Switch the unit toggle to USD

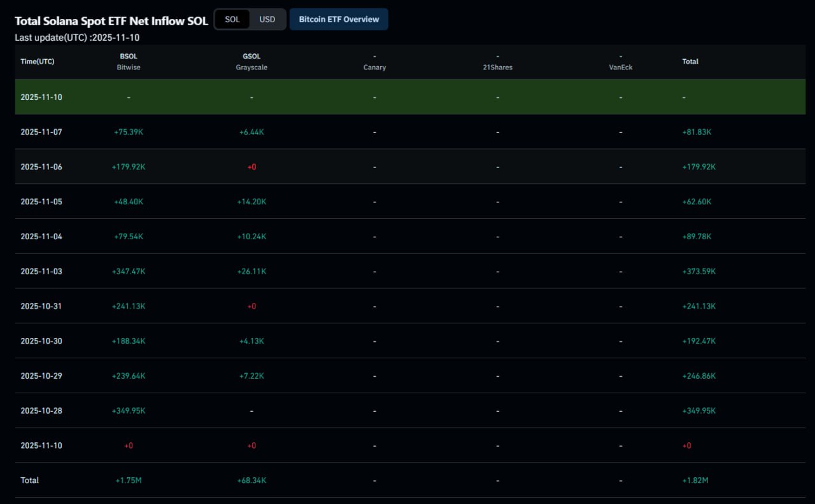coord(267,19)
